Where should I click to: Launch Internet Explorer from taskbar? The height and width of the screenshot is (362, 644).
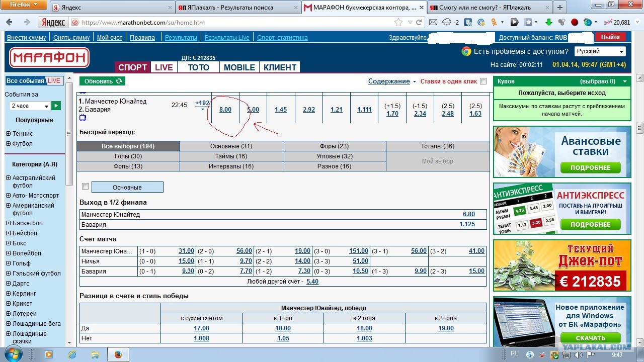72,354
